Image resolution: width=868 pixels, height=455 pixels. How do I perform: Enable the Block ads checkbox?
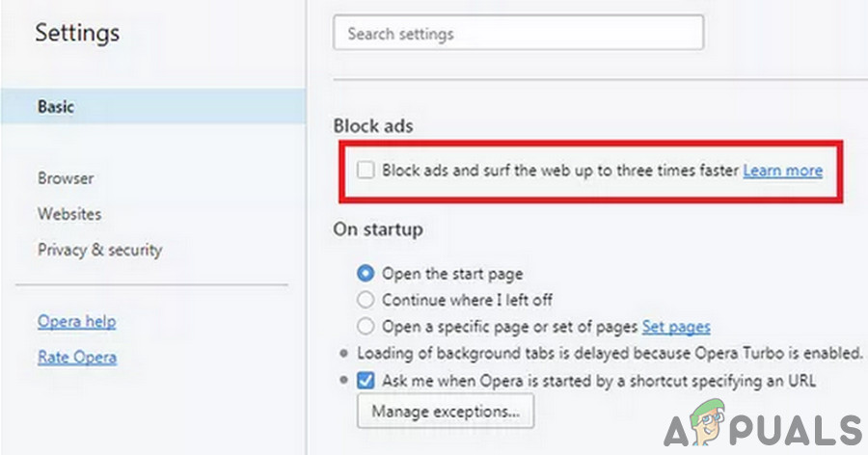click(x=366, y=171)
